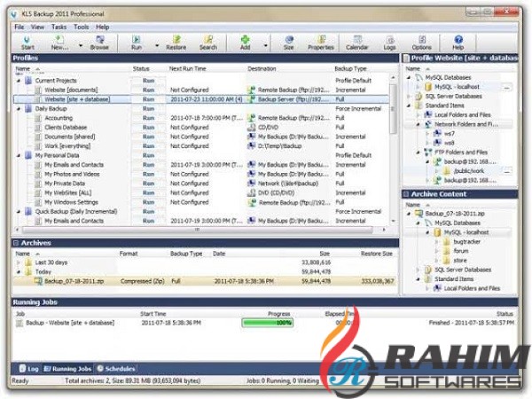This screenshot has height=399, width=532.
Task: Click the MySQL - localhost database icon in profile tree
Action: click(x=428, y=87)
